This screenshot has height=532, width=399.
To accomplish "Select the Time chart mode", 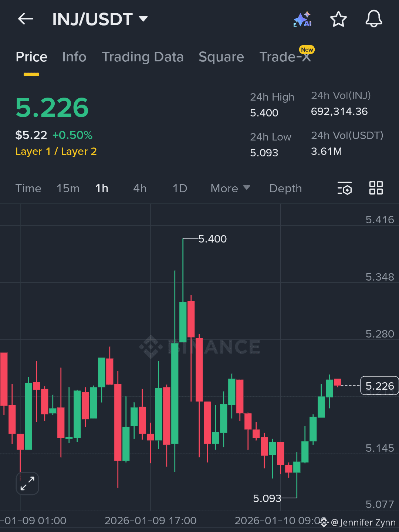I will [x=28, y=188].
